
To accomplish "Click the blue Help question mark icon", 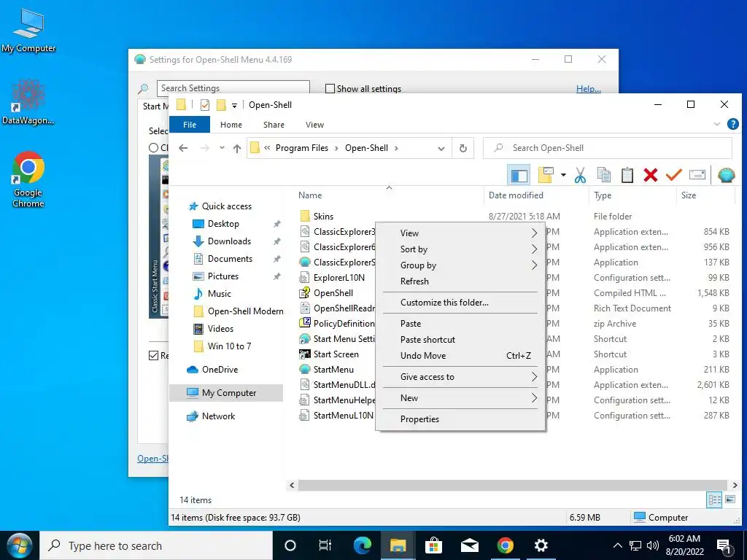I will (x=732, y=124).
